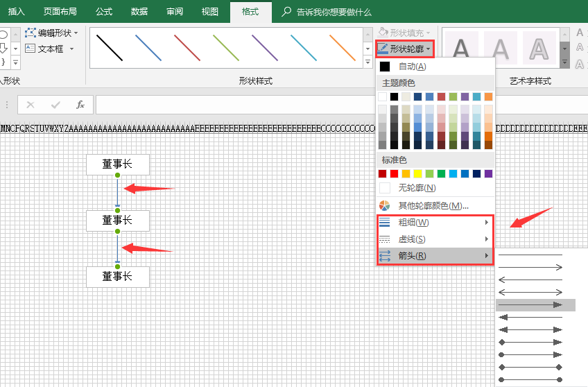
Task: Select the cyan line shape style
Action: pos(304,48)
